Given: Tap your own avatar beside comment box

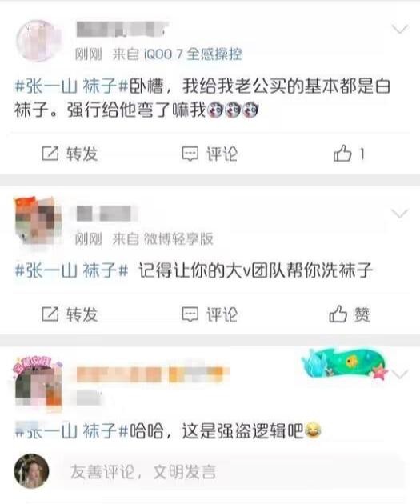Looking at the screenshot, I should (31, 471).
